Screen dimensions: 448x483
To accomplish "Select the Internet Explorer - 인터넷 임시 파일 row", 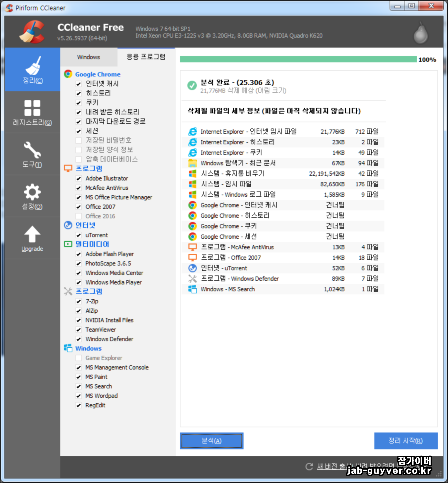I will click(283, 131).
